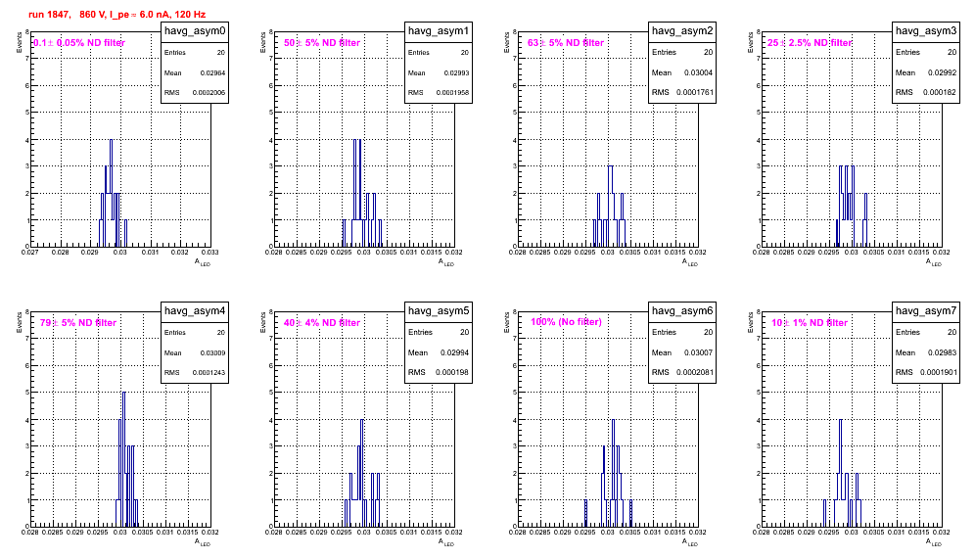Click the RMS value 0.0001958

point(452,93)
